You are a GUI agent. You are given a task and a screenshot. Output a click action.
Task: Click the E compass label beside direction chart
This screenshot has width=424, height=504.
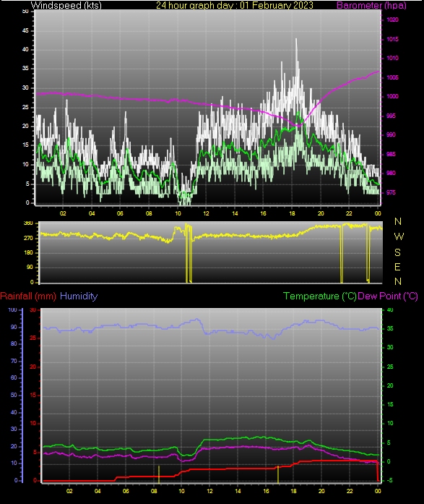pyautogui.click(x=397, y=267)
